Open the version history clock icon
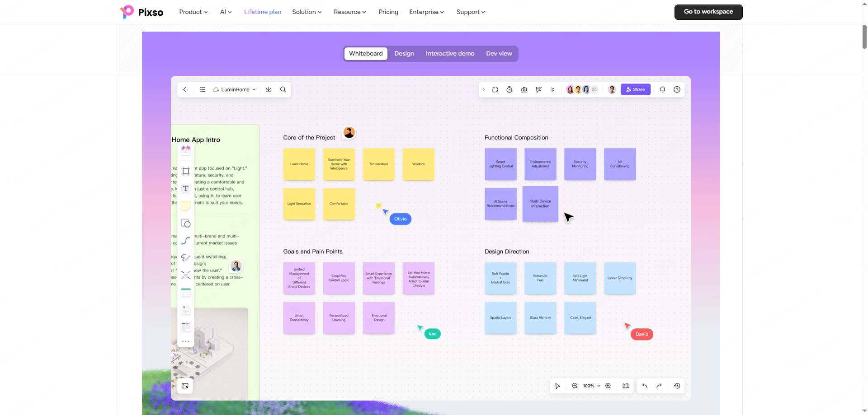 (677, 386)
